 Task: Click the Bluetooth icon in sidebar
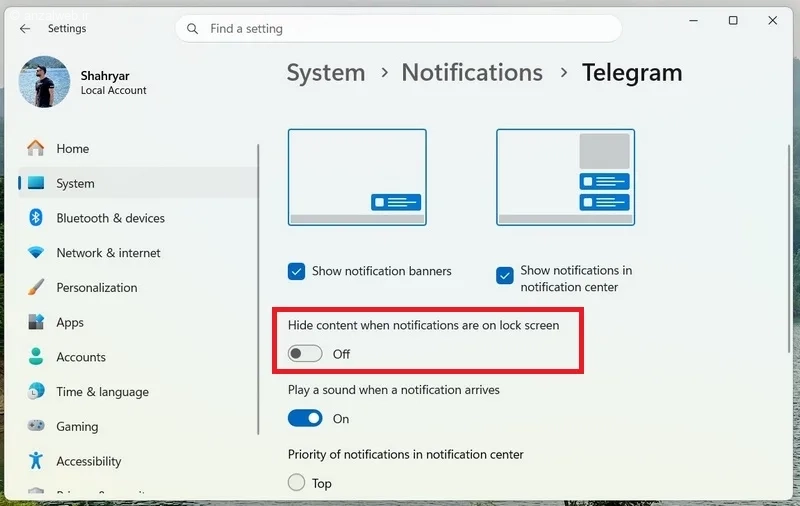pos(36,218)
